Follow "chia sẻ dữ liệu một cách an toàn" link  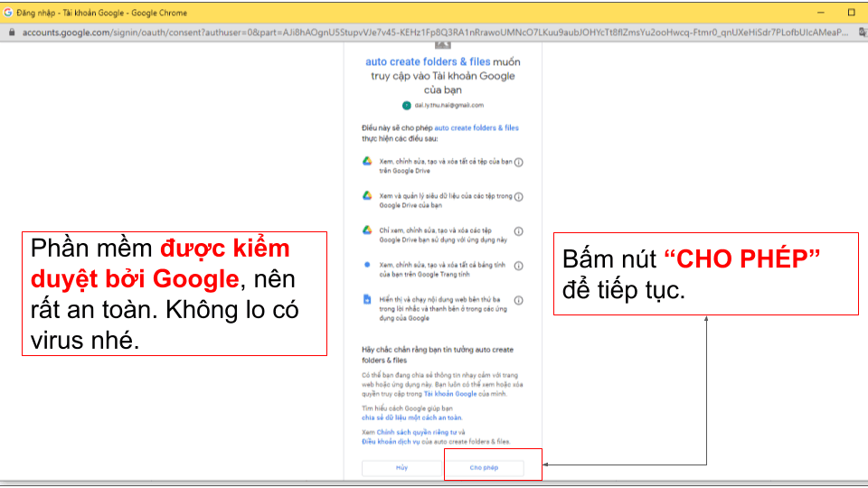[x=411, y=418]
